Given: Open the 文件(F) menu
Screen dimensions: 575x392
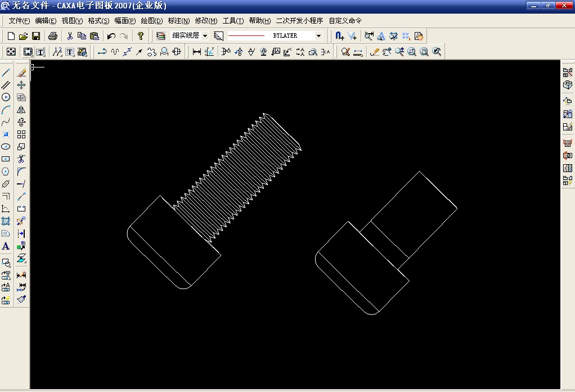Looking at the screenshot, I should click(x=19, y=21).
